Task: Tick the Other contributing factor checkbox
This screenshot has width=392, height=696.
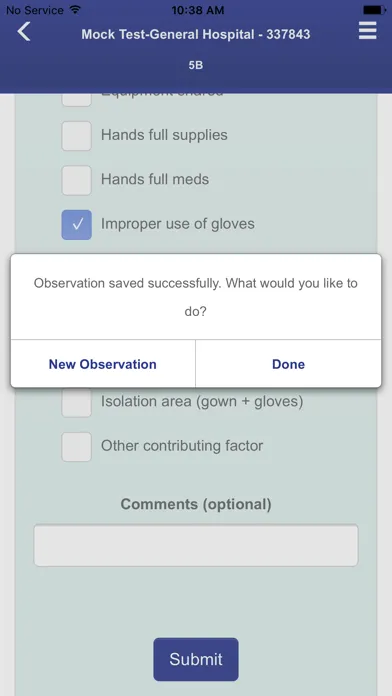Action: [76, 447]
